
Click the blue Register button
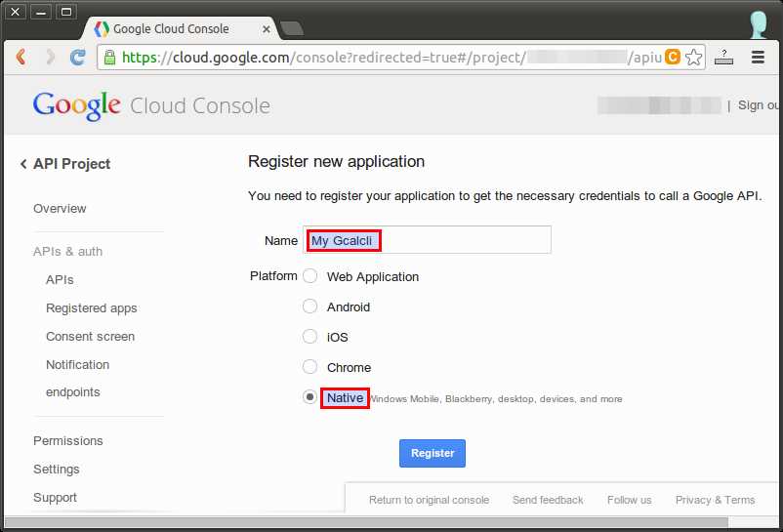(x=433, y=453)
